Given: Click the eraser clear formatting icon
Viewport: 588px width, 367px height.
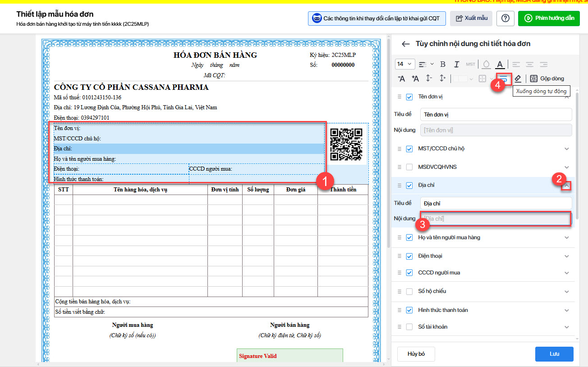Looking at the screenshot, I should tap(518, 79).
